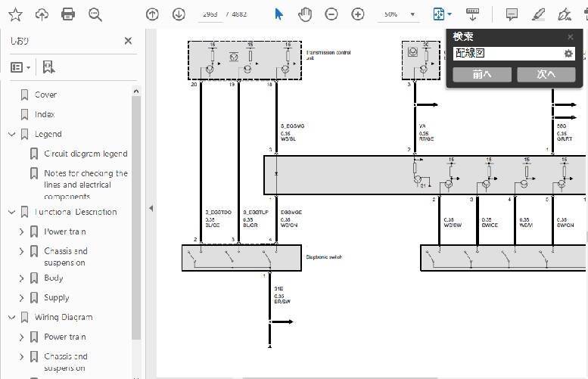Open Notes for checking the lines bookmark
This screenshot has width=588, height=379.
86,185
